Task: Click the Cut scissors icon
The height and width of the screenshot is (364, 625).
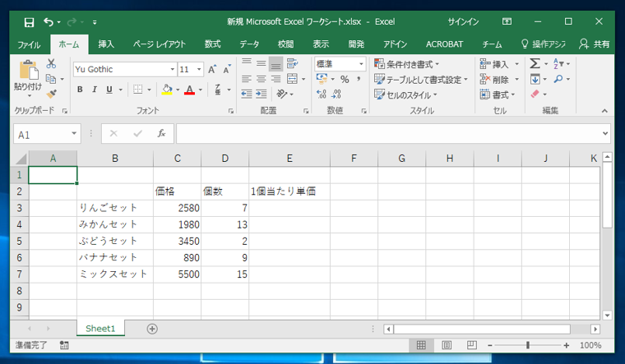Action: (x=51, y=64)
